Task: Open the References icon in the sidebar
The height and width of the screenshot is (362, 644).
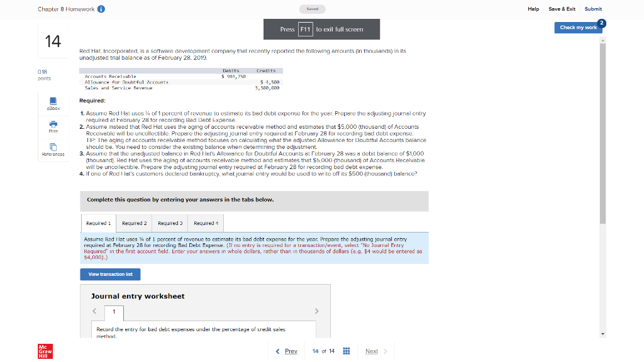Action: (53, 150)
